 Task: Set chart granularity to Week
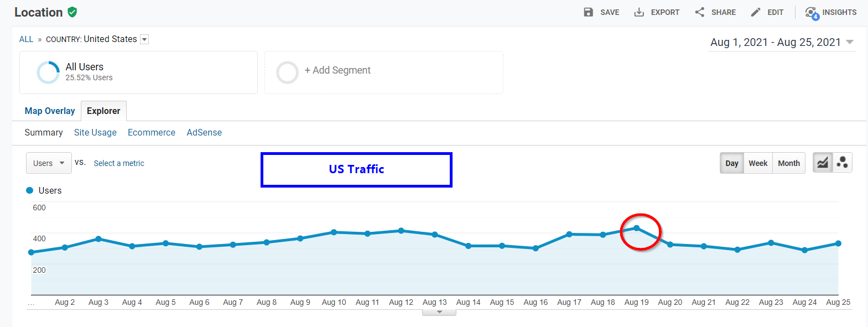click(758, 163)
